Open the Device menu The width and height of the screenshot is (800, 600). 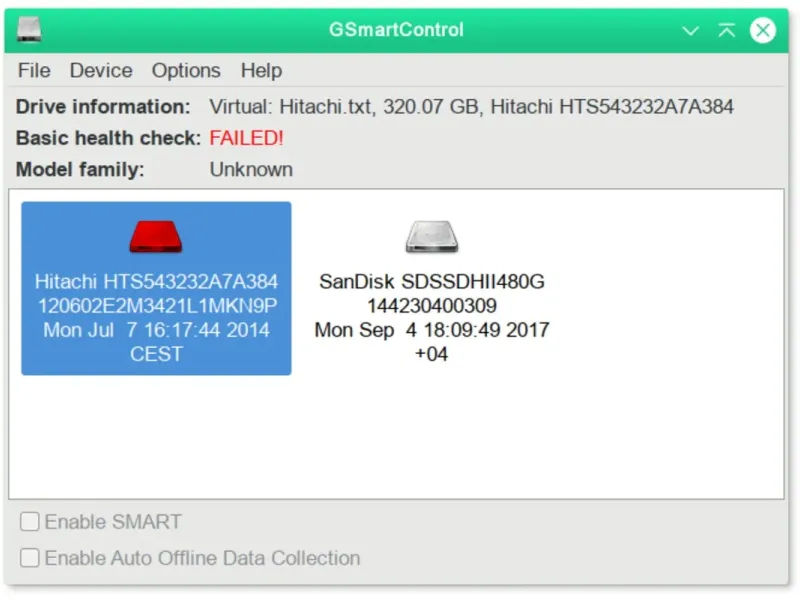(x=101, y=70)
